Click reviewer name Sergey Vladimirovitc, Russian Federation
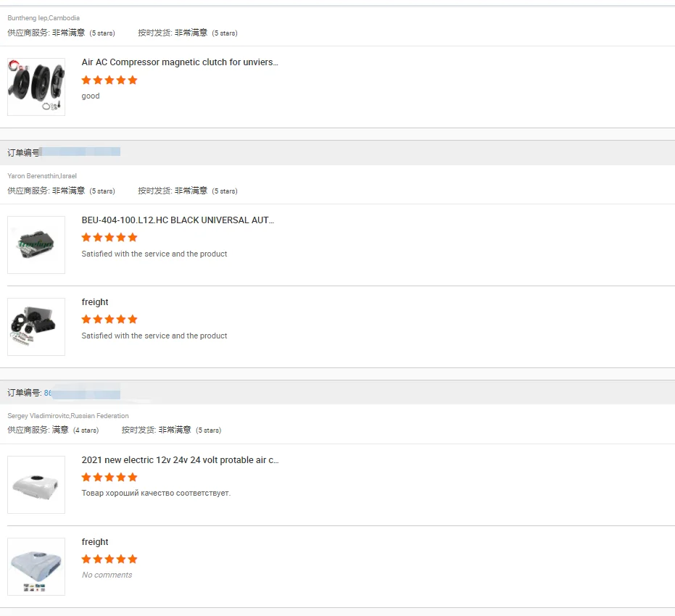 [x=68, y=416]
